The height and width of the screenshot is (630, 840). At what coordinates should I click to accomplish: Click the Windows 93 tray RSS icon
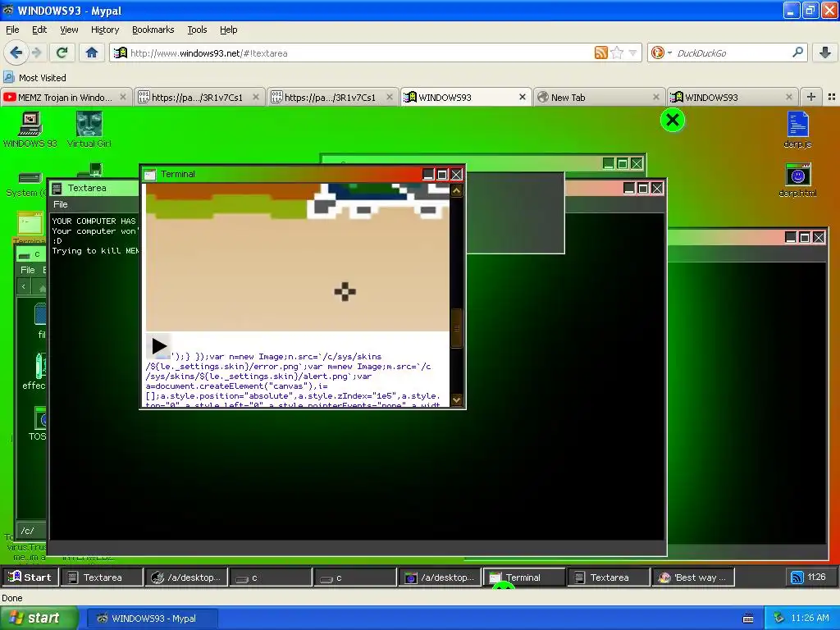coord(797,577)
